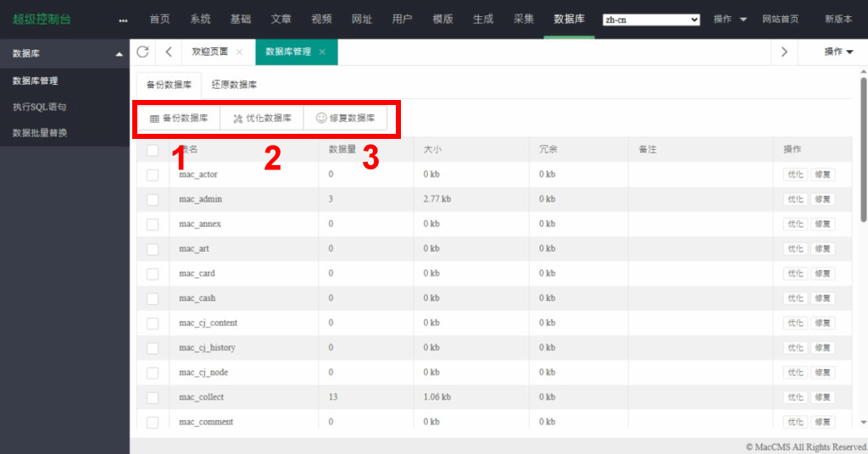Select 数据批量替换 in sidebar
The width and height of the screenshot is (868, 454).
point(40,133)
